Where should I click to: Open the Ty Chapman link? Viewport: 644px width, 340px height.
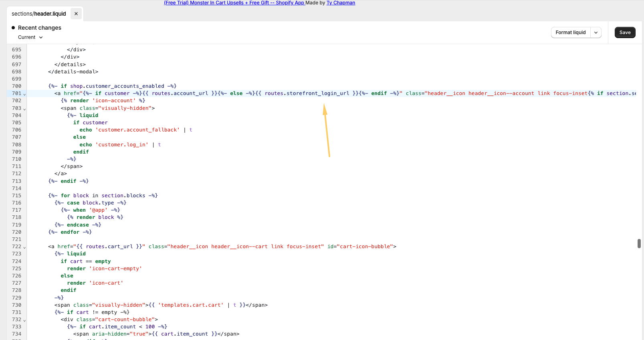point(341,3)
